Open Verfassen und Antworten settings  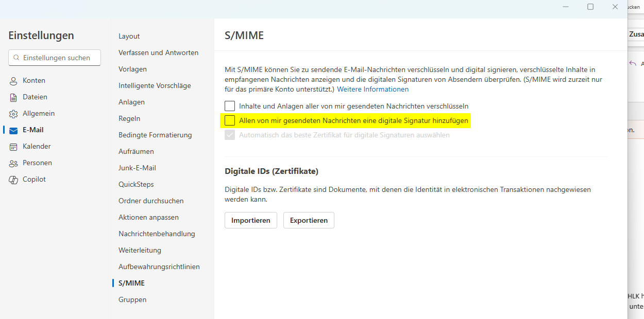158,52
